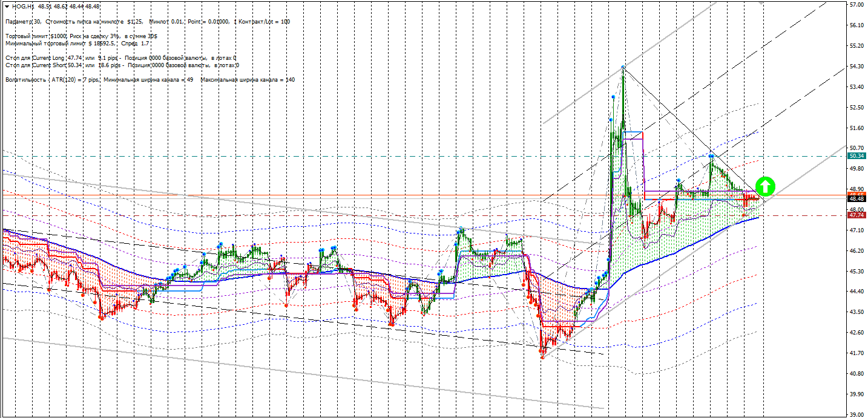Click the blue dot marker at chart peak

click(x=623, y=68)
